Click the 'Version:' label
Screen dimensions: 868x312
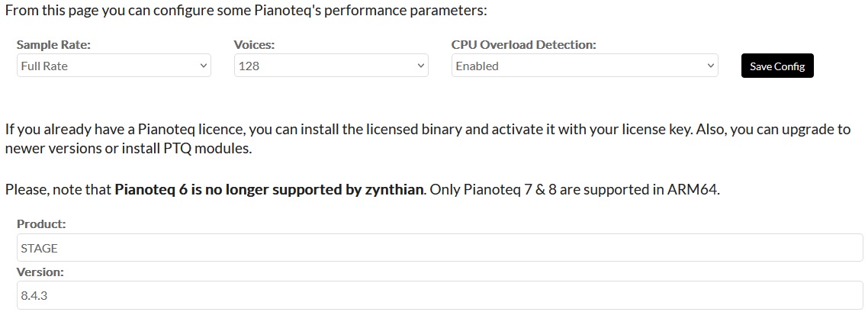(40, 272)
